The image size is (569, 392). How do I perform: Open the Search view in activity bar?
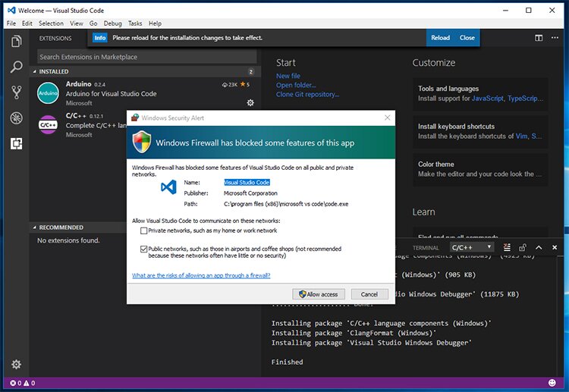(17, 67)
